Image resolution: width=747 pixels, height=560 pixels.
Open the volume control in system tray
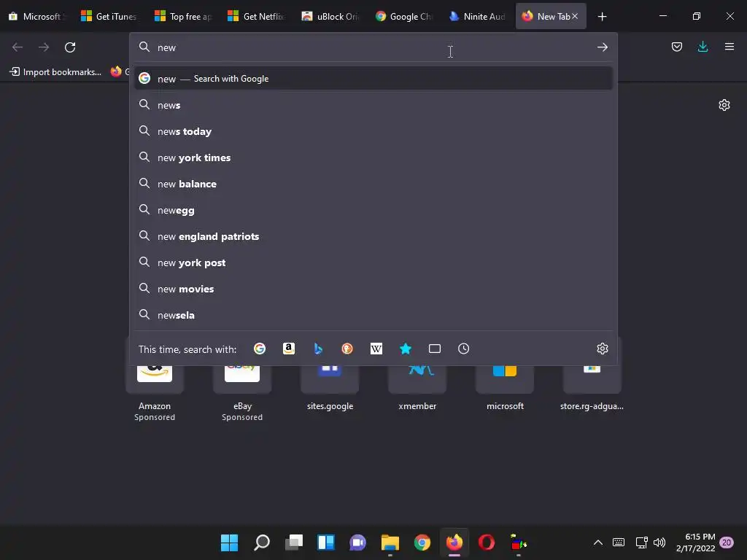tap(659, 542)
